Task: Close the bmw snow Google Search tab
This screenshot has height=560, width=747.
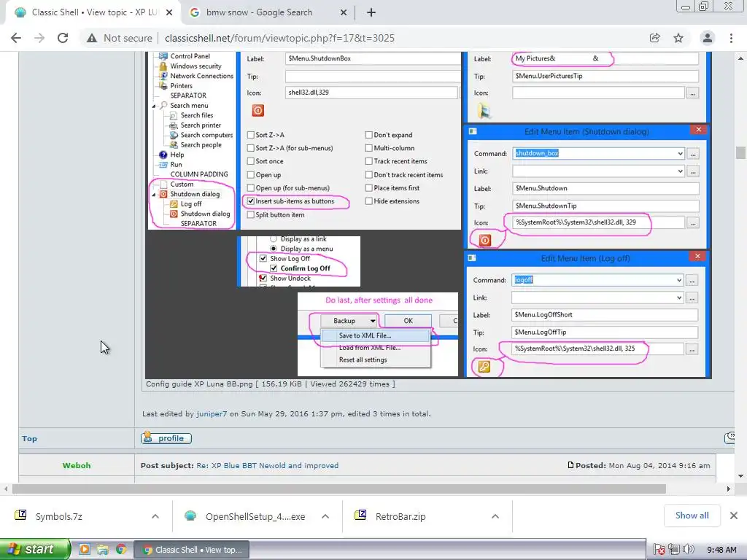Action: tap(344, 12)
